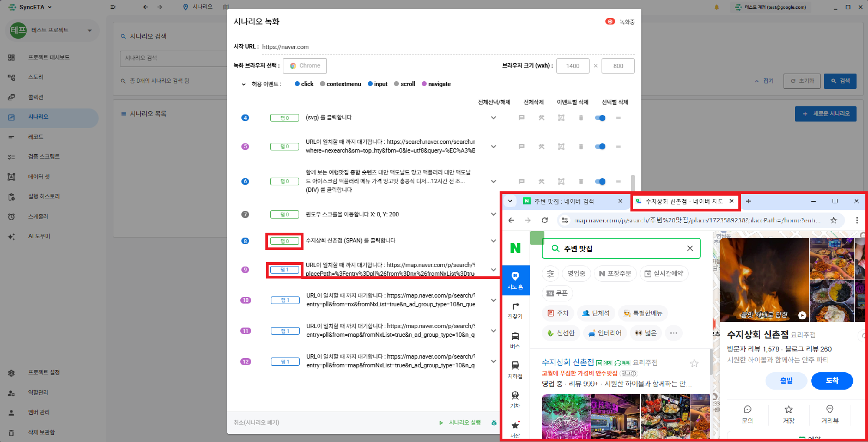Click the capture-frame icon in step 4 row
The image size is (868, 442).
(x=561, y=118)
